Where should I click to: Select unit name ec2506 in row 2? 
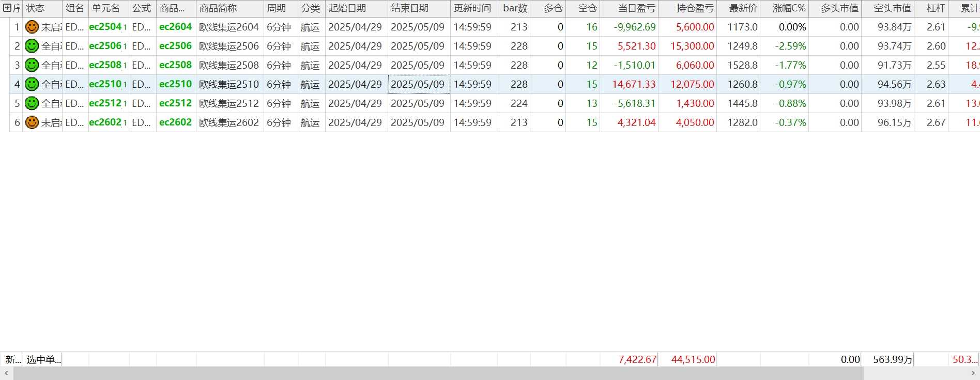pyautogui.click(x=105, y=46)
